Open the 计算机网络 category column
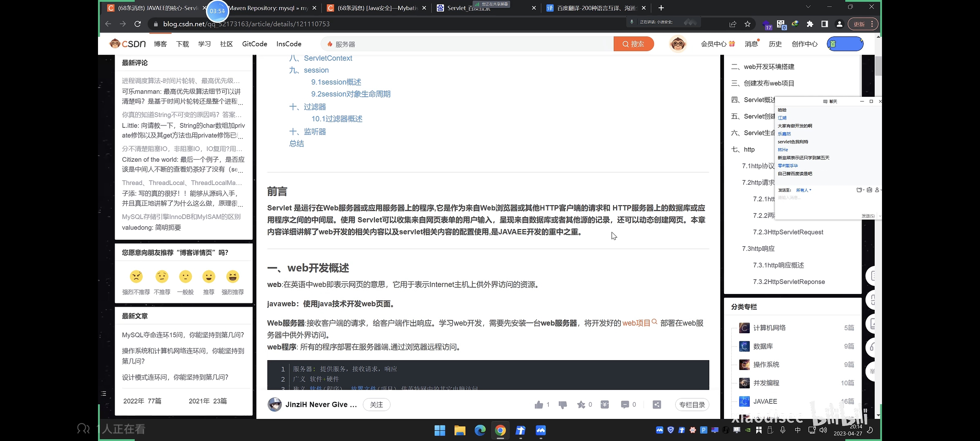Screen dimensions: 980x441 pyautogui.click(x=769, y=328)
